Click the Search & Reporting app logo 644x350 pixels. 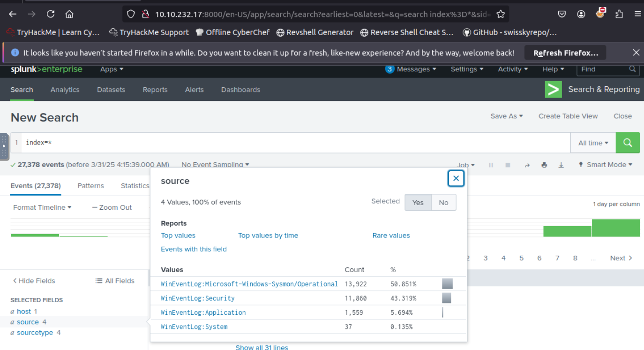tap(553, 89)
